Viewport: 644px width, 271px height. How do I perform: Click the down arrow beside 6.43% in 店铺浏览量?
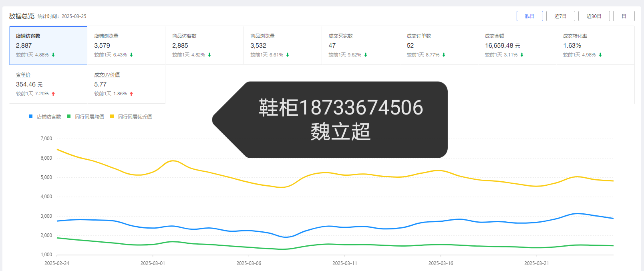pos(131,55)
